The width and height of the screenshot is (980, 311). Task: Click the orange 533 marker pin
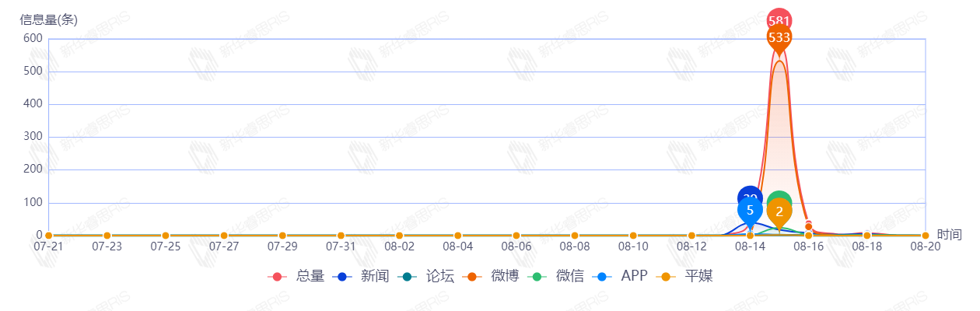pyautogui.click(x=779, y=37)
